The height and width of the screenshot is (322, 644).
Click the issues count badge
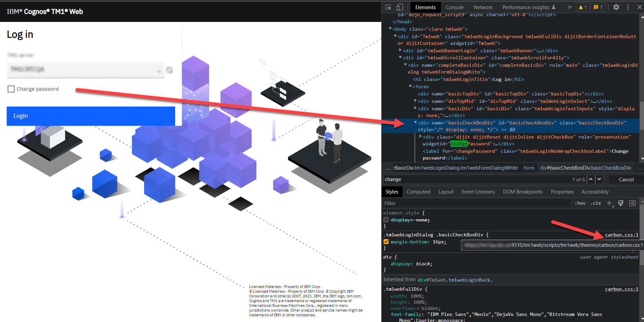[x=598, y=7]
